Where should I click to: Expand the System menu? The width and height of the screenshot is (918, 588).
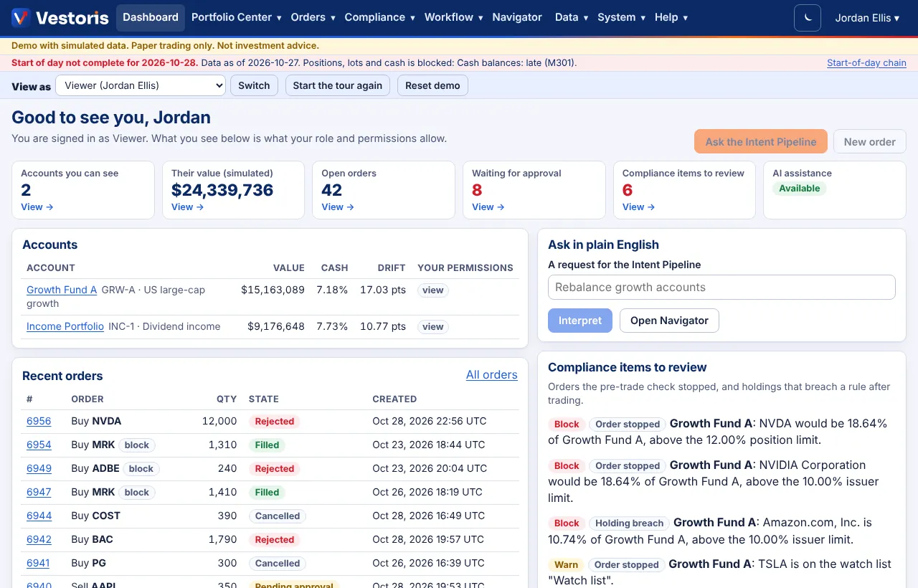click(x=621, y=17)
